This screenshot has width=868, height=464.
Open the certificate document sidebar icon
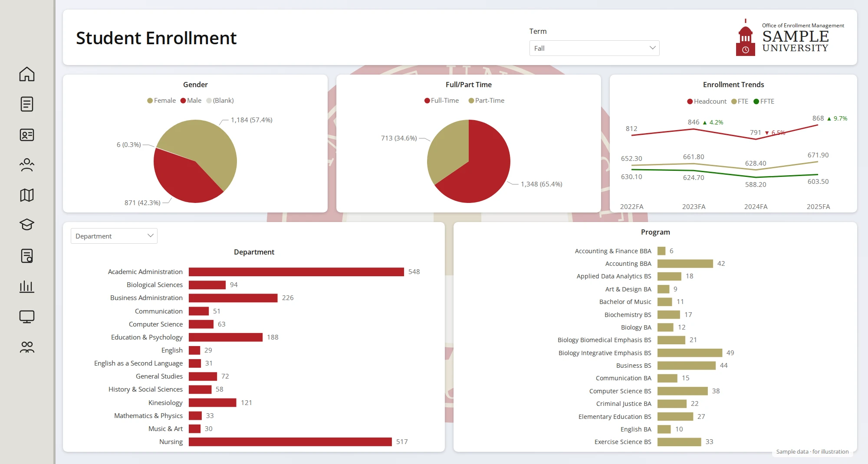27,256
